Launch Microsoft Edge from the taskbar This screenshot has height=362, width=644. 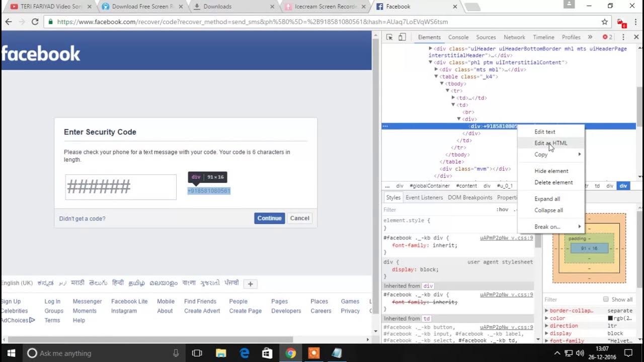click(x=245, y=353)
